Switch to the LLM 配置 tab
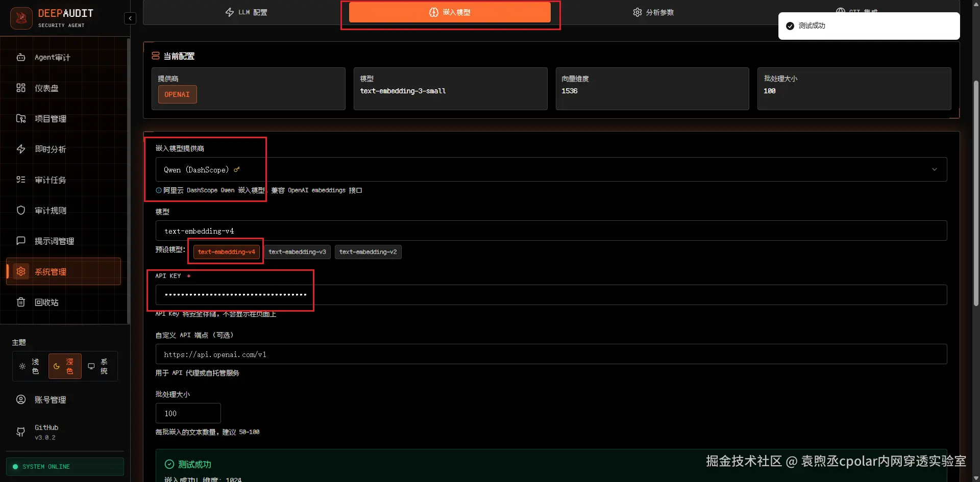The height and width of the screenshot is (482, 980). click(x=246, y=12)
